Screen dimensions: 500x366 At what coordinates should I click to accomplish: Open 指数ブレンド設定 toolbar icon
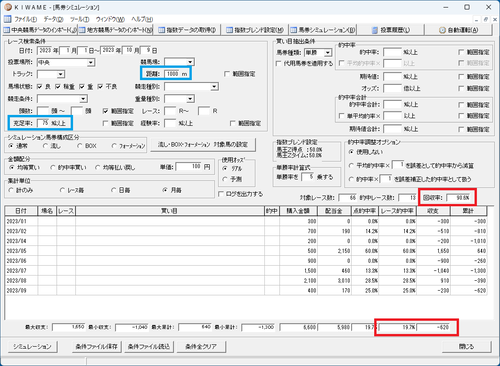click(x=230, y=30)
